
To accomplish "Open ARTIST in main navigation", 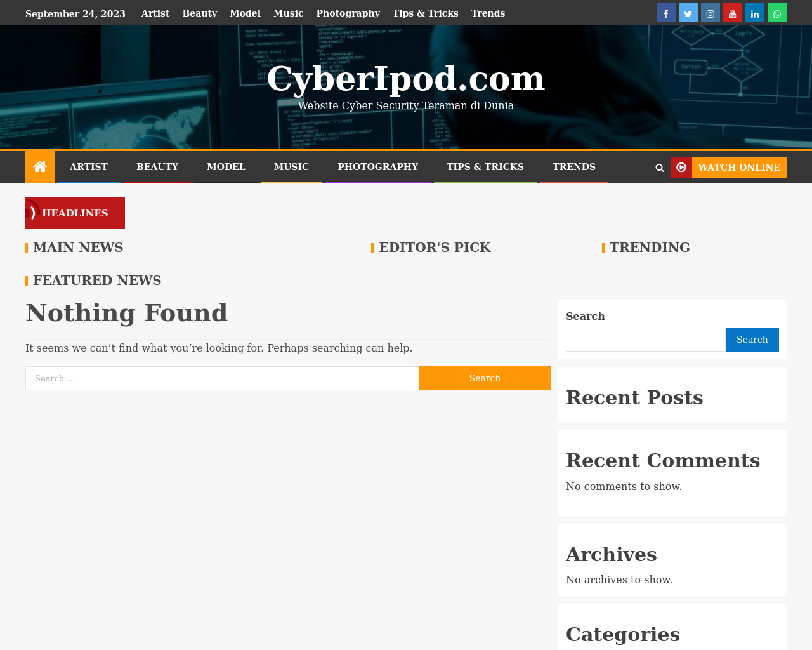I will pos(89,167).
